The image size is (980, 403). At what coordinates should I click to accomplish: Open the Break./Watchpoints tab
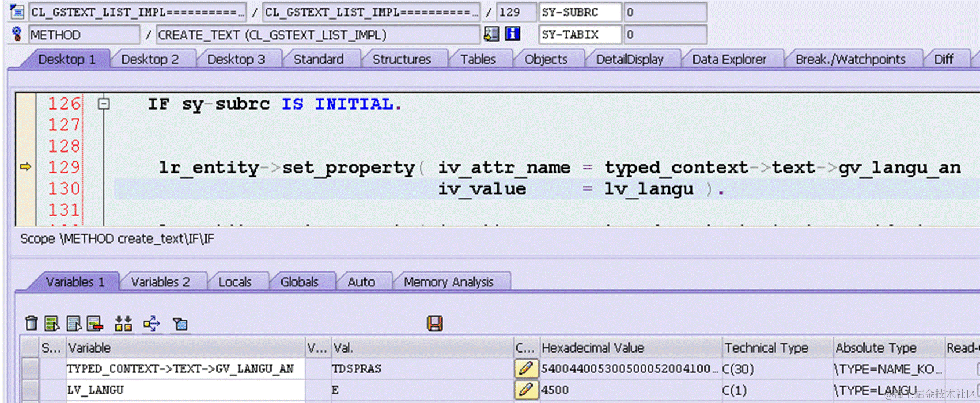point(850,59)
